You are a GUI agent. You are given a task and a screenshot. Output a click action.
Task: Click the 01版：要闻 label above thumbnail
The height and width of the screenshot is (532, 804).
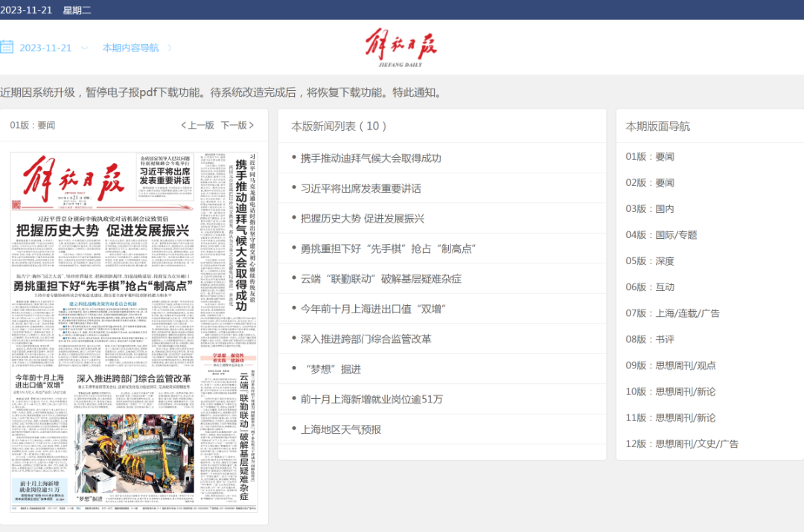tap(32, 125)
